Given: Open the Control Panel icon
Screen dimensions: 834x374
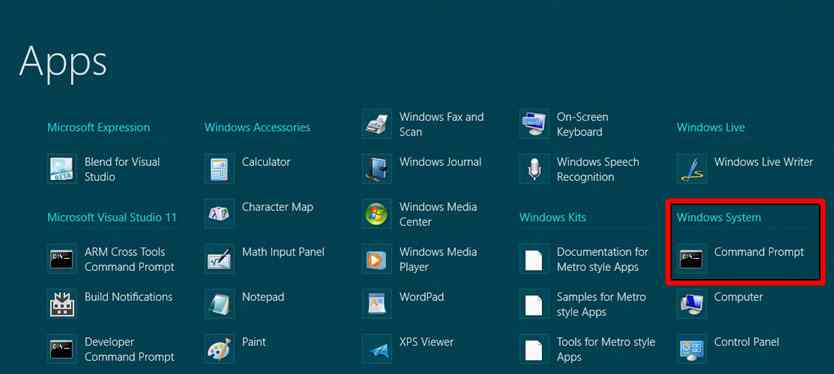Looking at the screenshot, I should coord(691,349).
